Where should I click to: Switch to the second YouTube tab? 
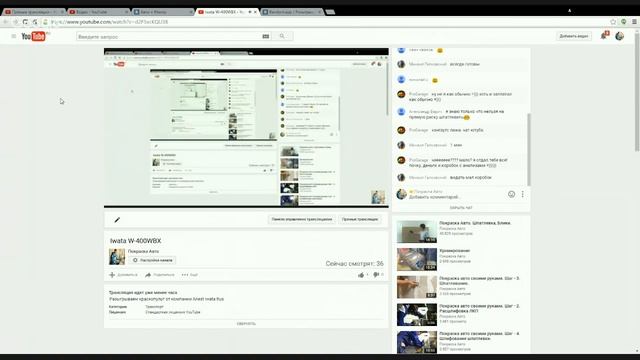coord(98,12)
